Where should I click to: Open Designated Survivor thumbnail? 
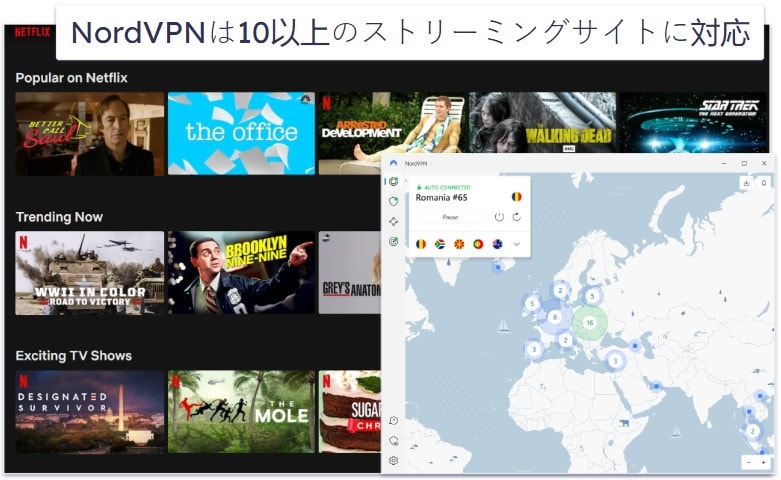pyautogui.click(x=90, y=412)
